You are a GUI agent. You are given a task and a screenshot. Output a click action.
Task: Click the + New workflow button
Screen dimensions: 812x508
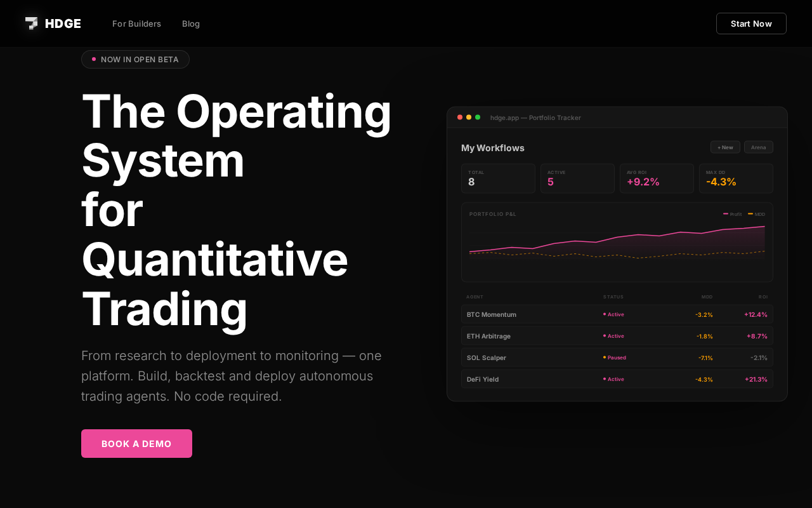coord(725,147)
